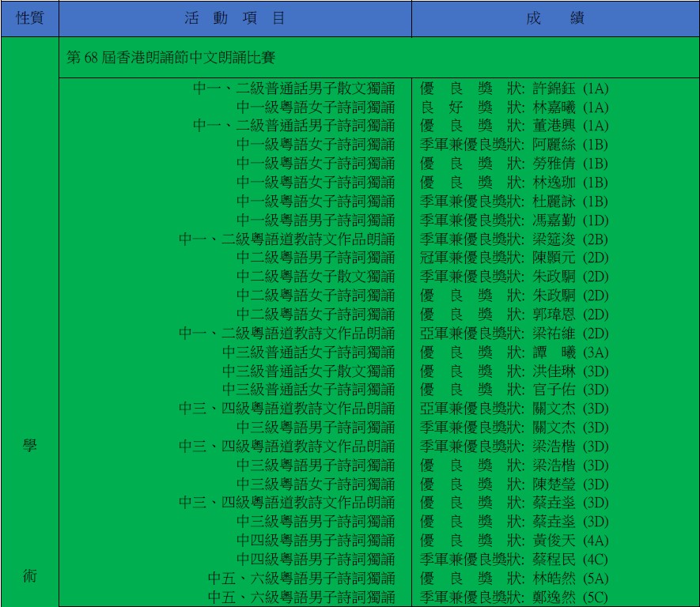
Task: Select result 優良獎狀: 梁浩楷 (3D)
Action: pos(514,466)
